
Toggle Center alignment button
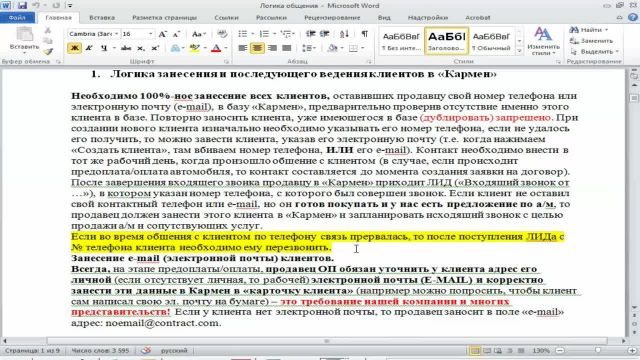[257, 48]
